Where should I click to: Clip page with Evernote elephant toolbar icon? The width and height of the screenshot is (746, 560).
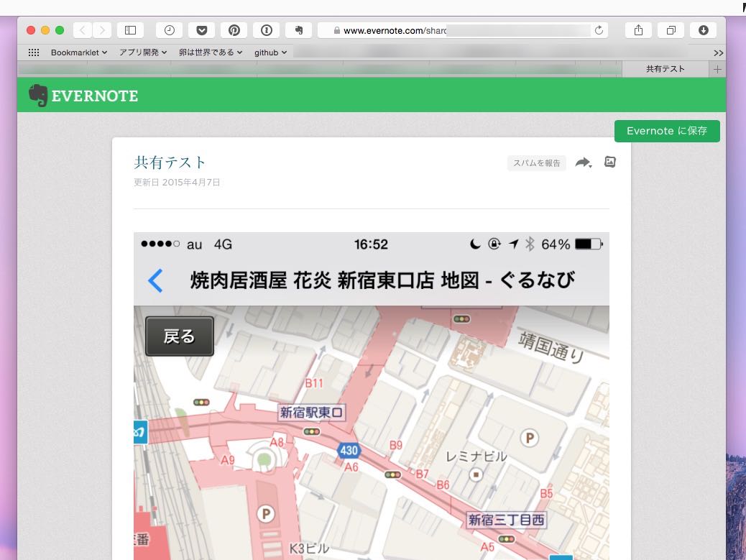(299, 30)
